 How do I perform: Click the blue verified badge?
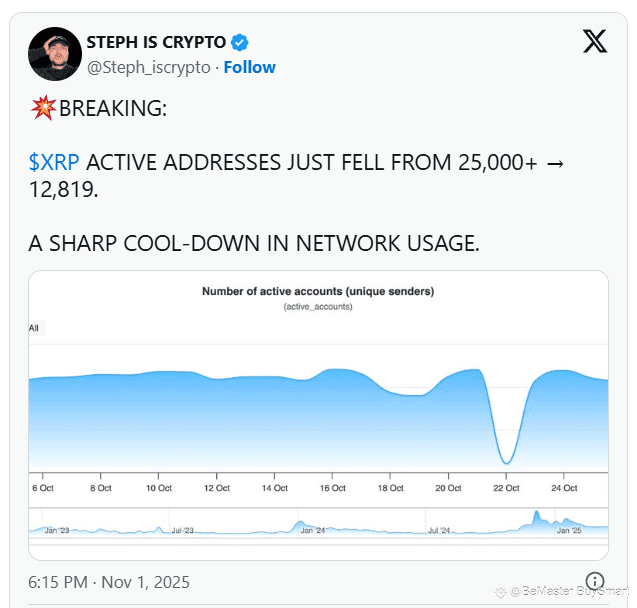(240, 42)
